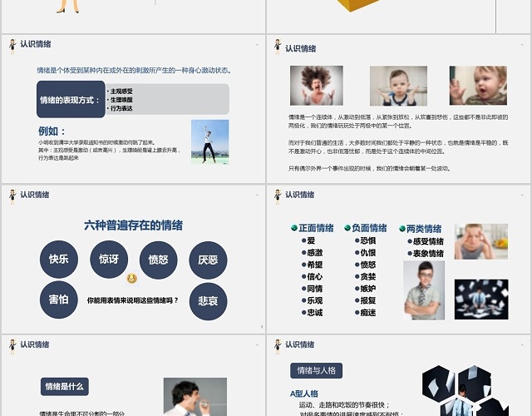Click woman figure icon in 情绪是什么 slide header
This screenshot has width=532, height=416.
point(12,347)
